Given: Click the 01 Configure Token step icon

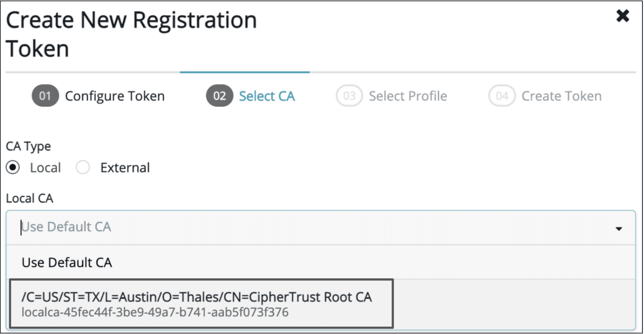Looking at the screenshot, I should [x=45, y=96].
